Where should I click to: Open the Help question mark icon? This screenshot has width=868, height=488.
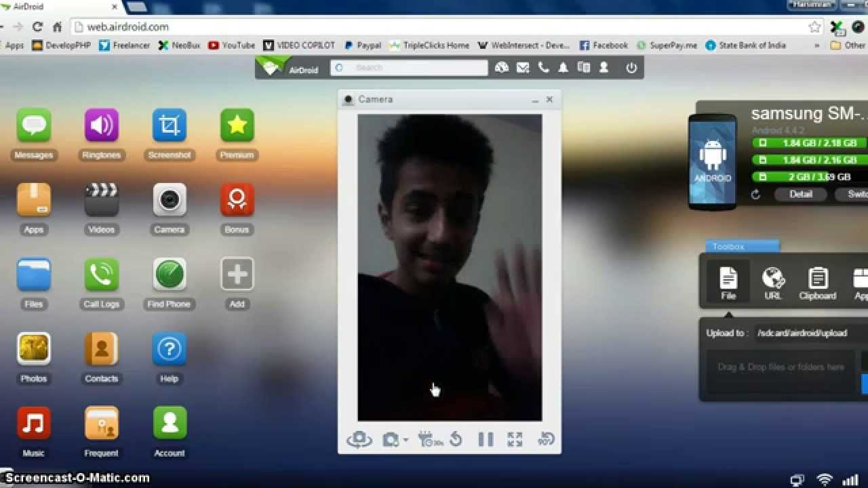[170, 349]
